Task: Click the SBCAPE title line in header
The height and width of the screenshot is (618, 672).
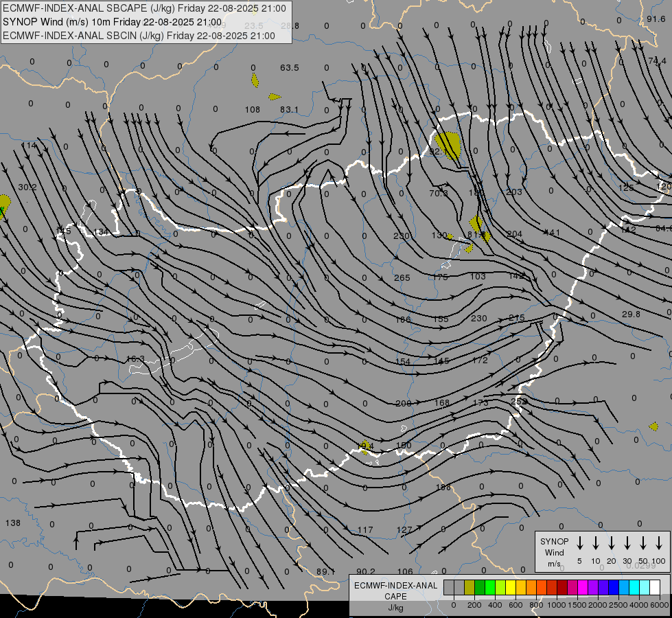Action: [x=144, y=8]
